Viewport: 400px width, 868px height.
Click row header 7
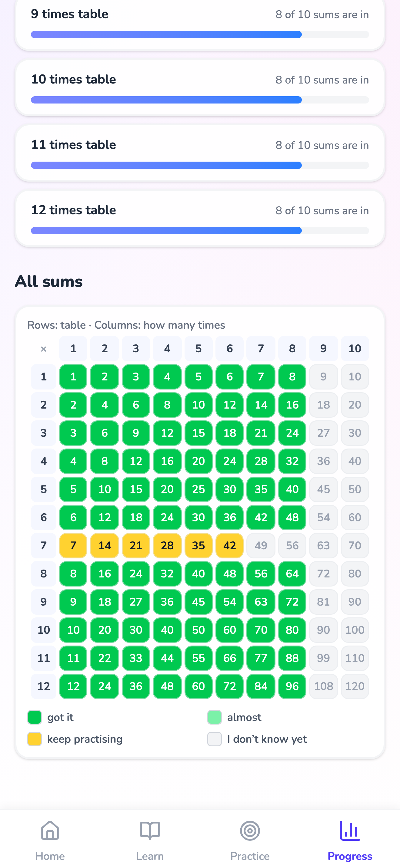[44, 546]
